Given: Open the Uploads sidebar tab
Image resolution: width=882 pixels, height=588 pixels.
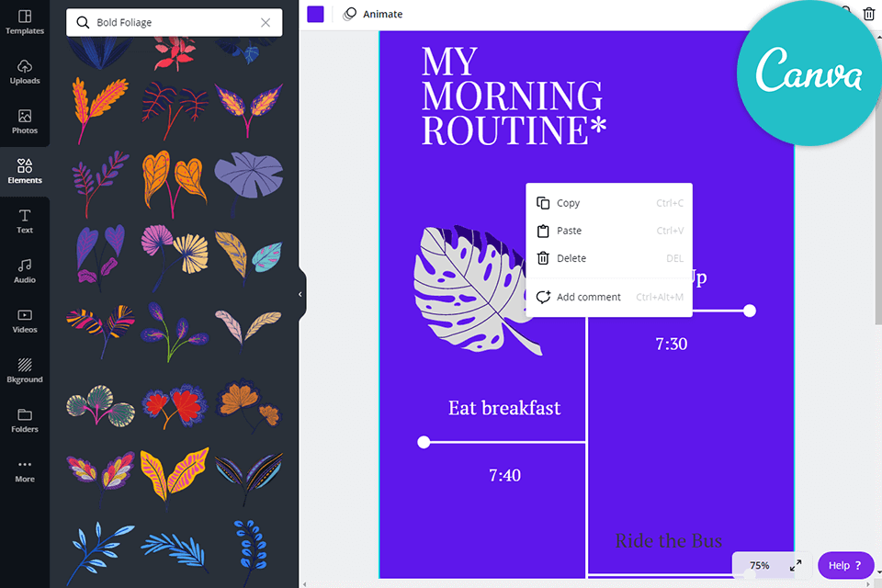Looking at the screenshot, I should pyautogui.click(x=25, y=72).
